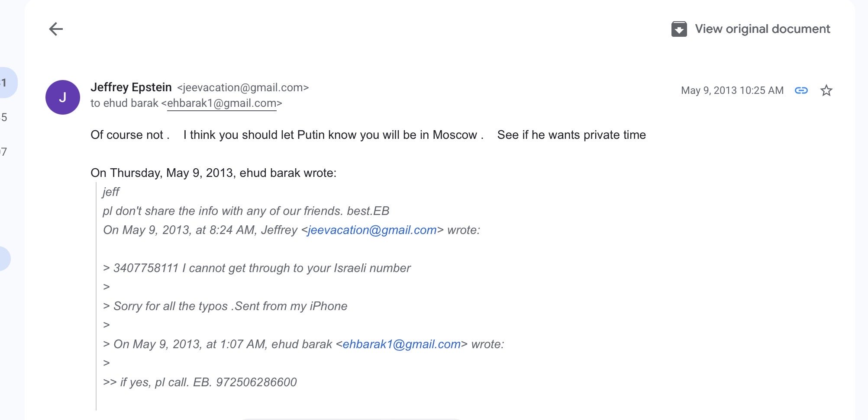This screenshot has width=868, height=420.
Task: Click the reply text starting "Of course not"
Action: [368, 135]
